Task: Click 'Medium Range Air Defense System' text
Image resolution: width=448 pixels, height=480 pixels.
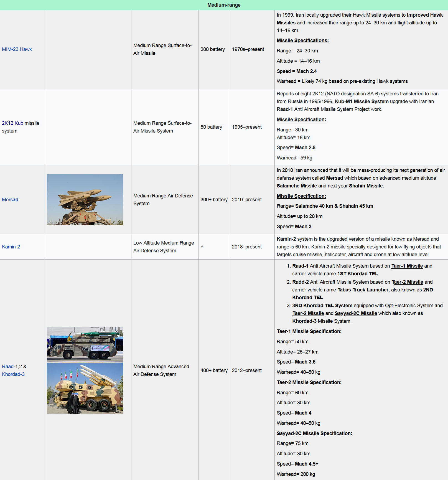Action: pos(163,200)
